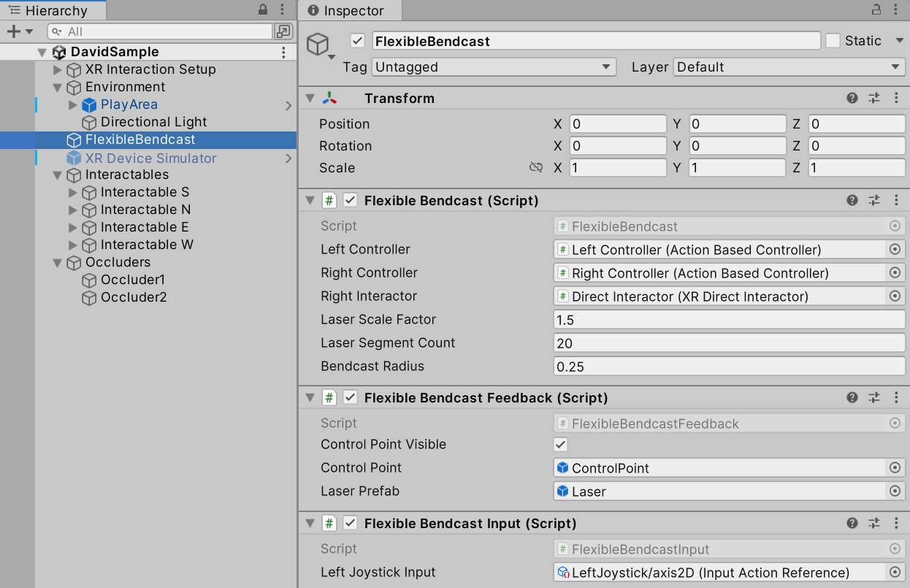Image resolution: width=910 pixels, height=588 pixels.
Task: Open Flexible Bendcast script options menu
Action: pyautogui.click(x=897, y=200)
